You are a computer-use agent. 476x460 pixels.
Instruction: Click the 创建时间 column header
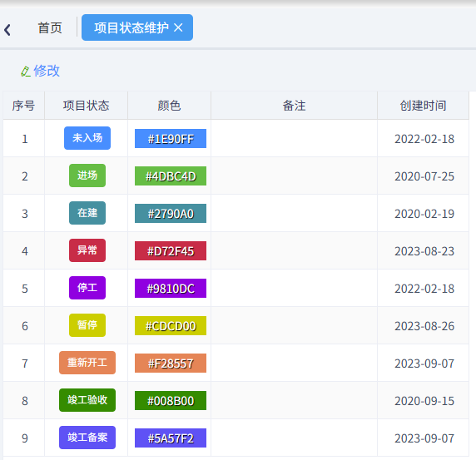(424, 106)
